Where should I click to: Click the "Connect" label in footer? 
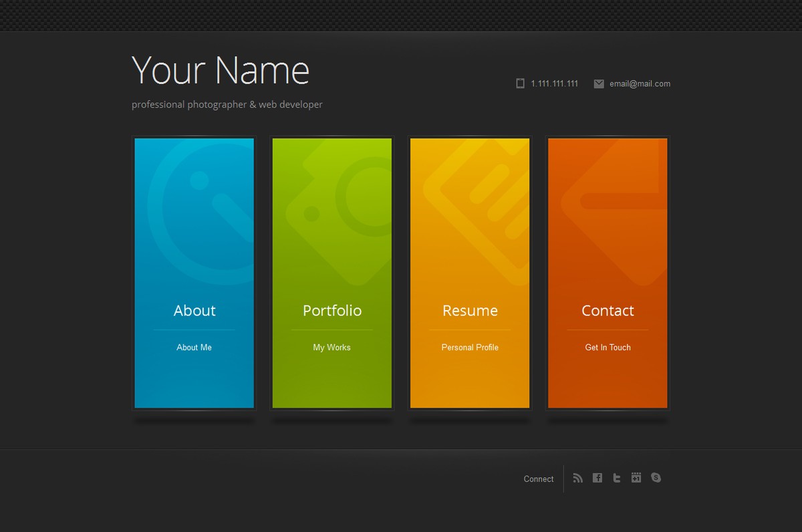[539, 479]
